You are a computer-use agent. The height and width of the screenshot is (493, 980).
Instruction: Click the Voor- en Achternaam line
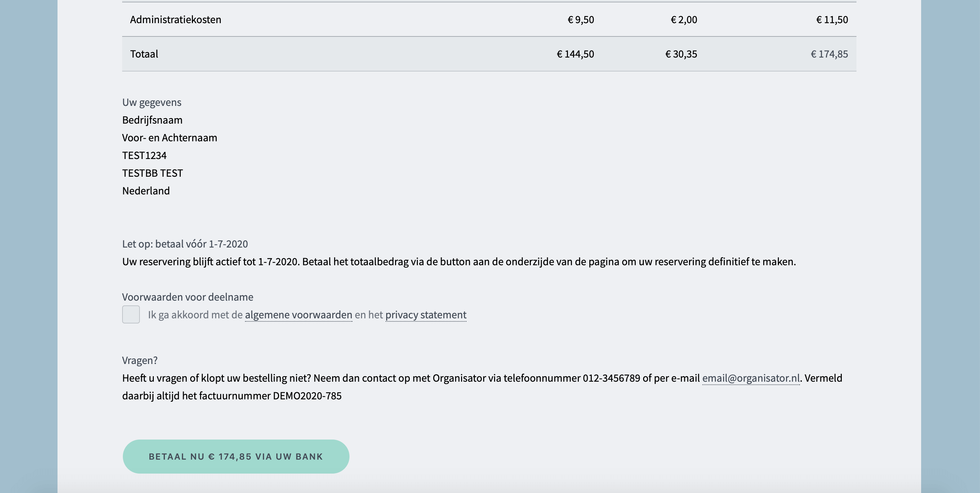click(170, 138)
